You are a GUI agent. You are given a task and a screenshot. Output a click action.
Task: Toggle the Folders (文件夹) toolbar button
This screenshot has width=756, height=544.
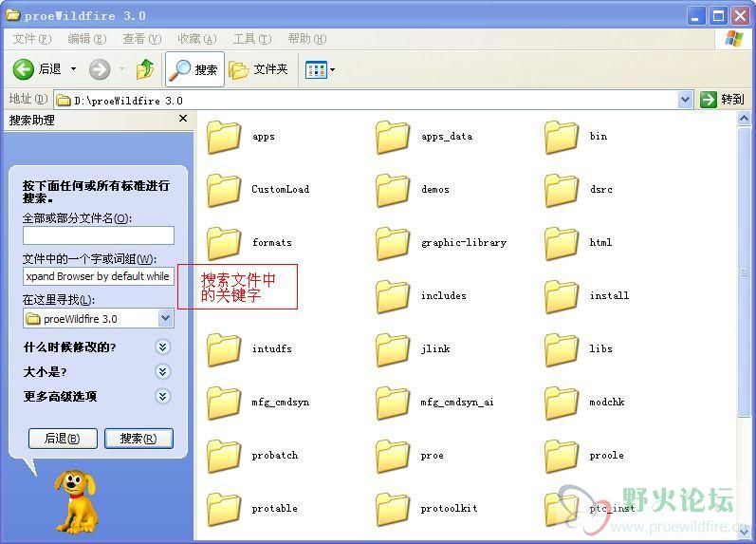tap(258, 69)
